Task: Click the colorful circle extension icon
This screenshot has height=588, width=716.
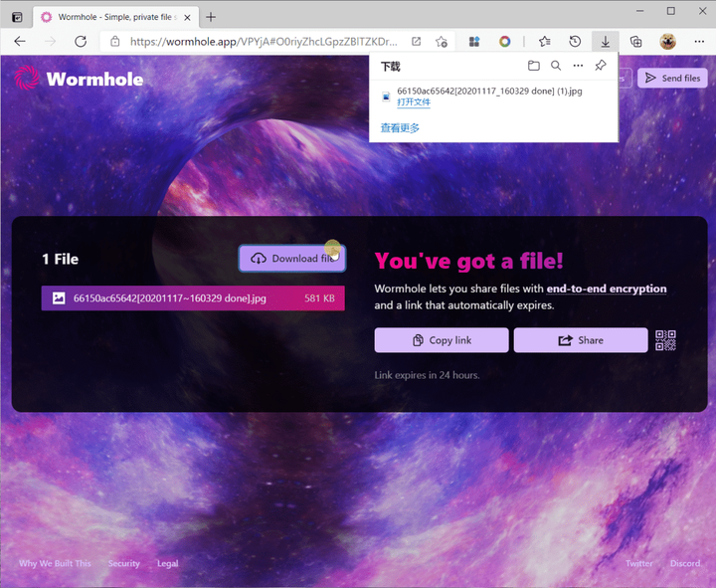Action: point(504,42)
